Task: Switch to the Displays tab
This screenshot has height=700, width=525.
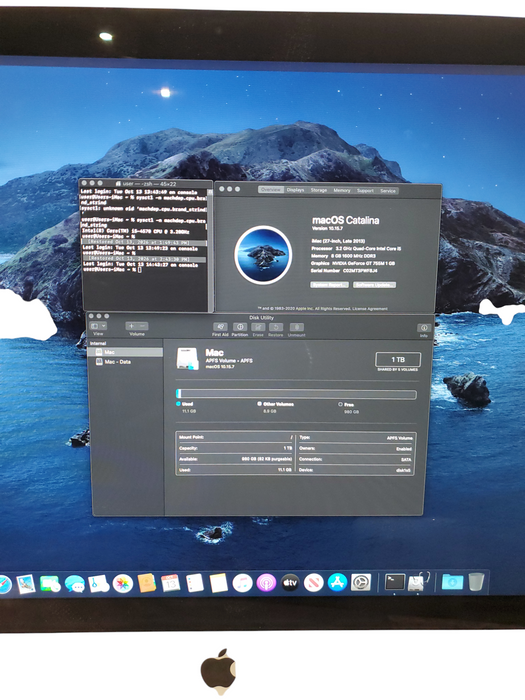Action: (295, 190)
